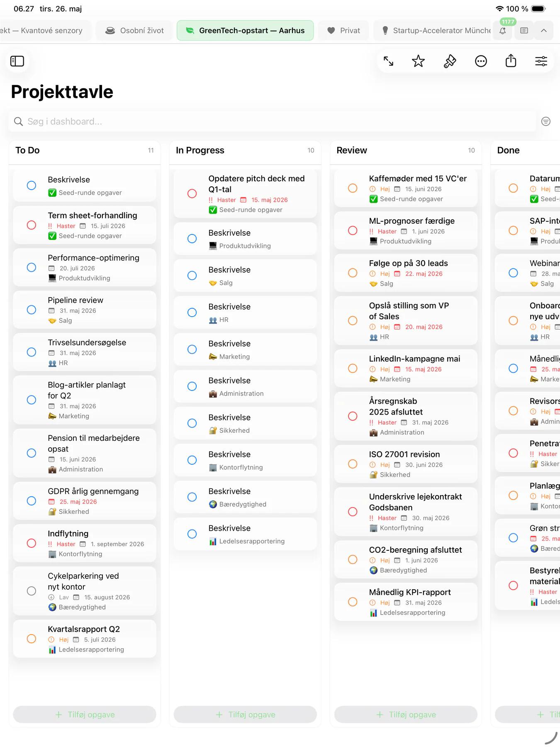The height and width of the screenshot is (747, 560).
Task: Check the battery indicator in status bar
Action: click(539, 9)
